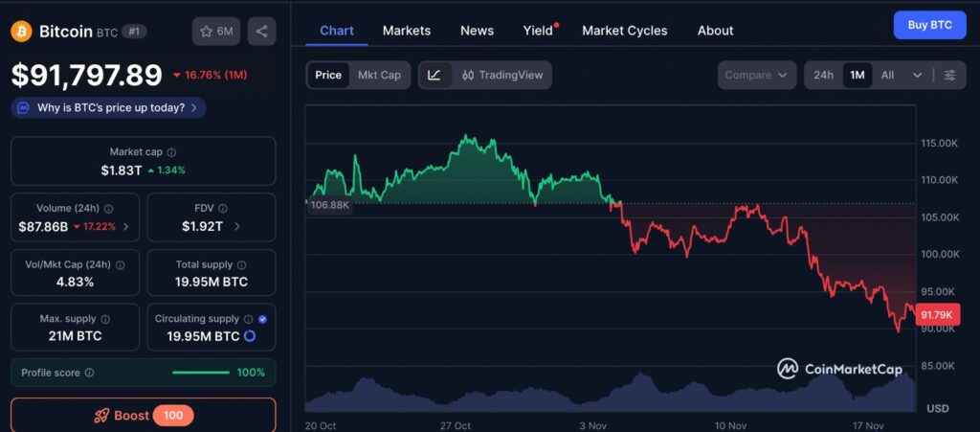Click the info icon beside Volume (24h)
Image resolution: width=980 pixels, height=432 pixels.
click(x=109, y=208)
